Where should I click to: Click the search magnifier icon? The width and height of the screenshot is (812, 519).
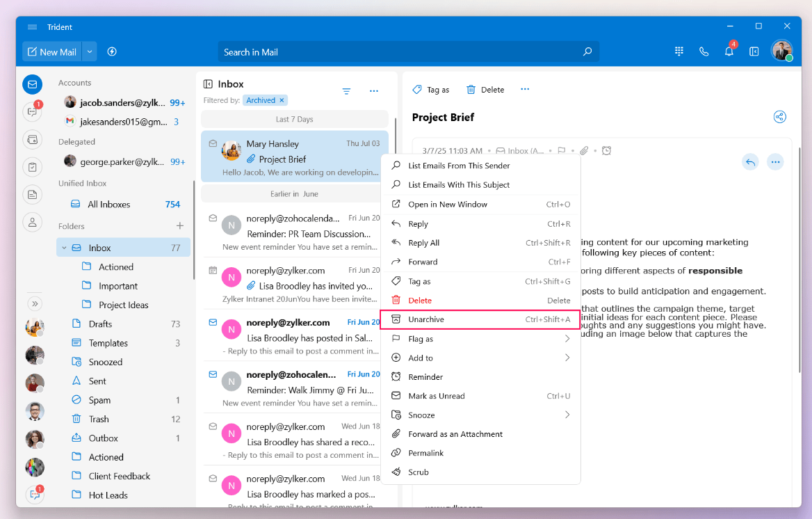click(587, 52)
